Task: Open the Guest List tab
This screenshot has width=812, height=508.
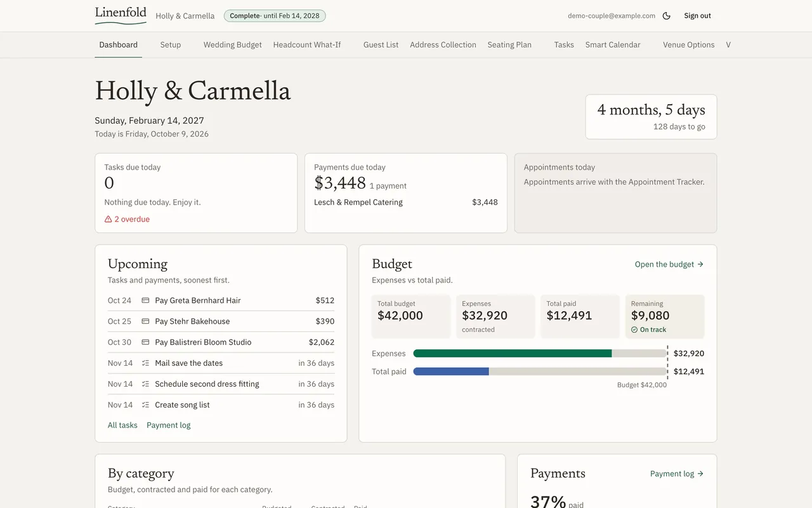Action: click(x=381, y=45)
